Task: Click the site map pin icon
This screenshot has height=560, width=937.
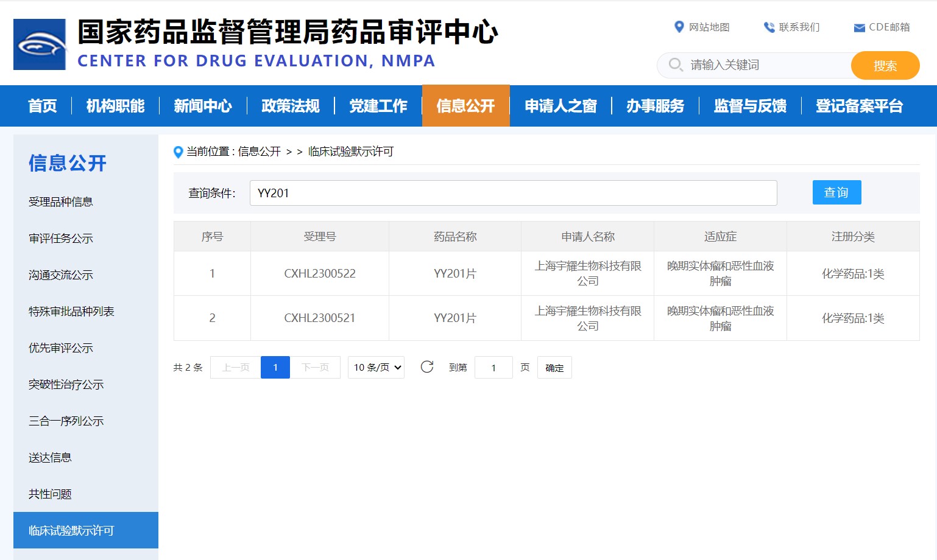Action: (x=679, y=27)
